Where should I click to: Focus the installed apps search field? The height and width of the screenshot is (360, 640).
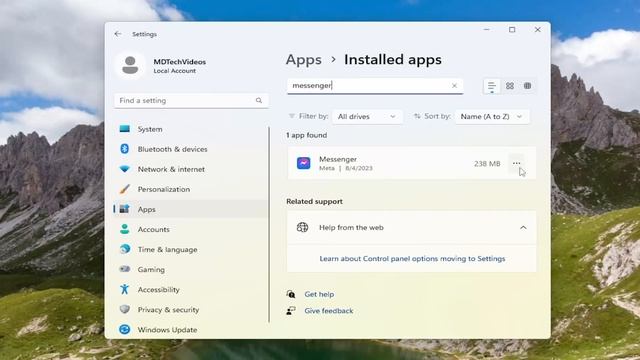pos(375,86)
